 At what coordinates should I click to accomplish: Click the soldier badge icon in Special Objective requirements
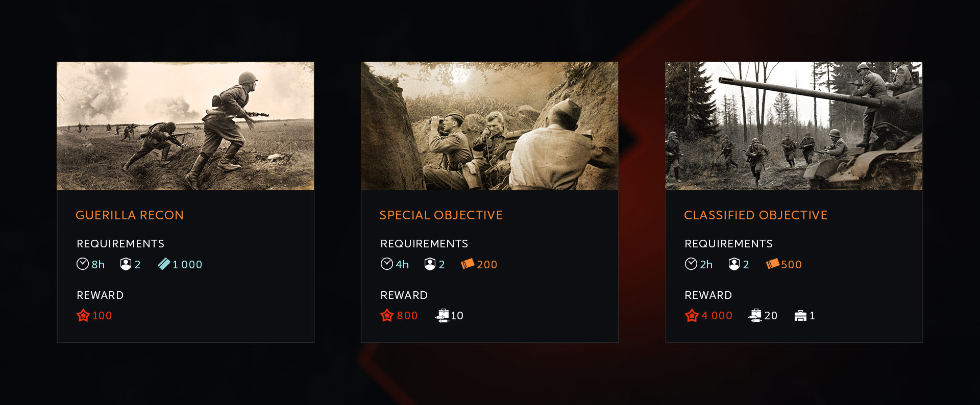430,264
